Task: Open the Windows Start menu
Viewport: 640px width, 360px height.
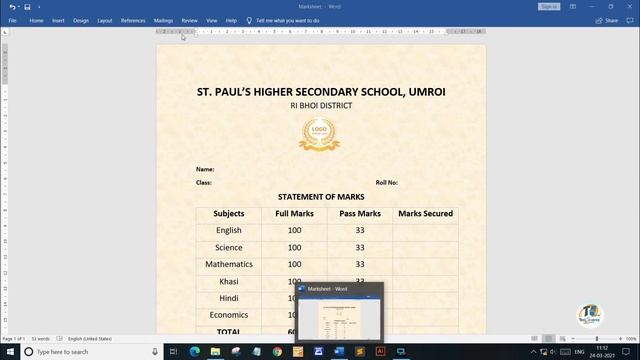Action: (10, 351)
